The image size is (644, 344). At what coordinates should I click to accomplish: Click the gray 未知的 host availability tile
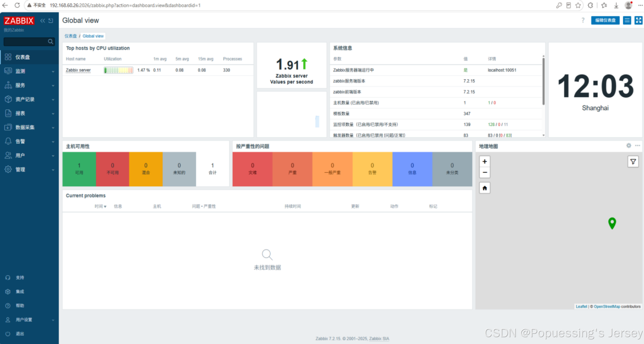tap(179, 169)
